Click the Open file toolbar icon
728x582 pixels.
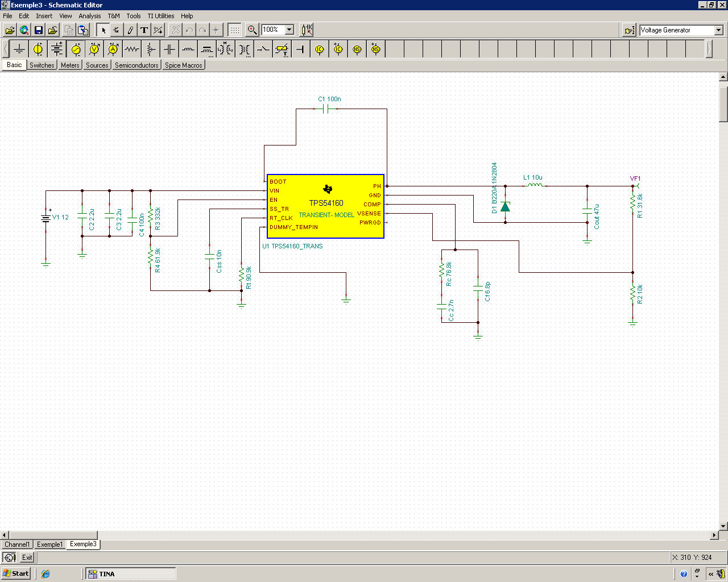pyautogui.click(x=10, y=30)
